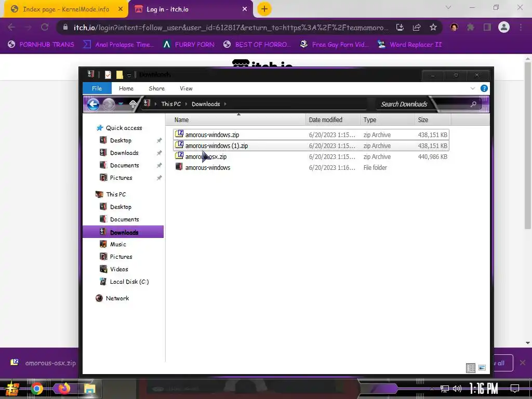The width and height of the screenshot is (532, 399).
Task: Reload the itch.io page
Action: (x=45, y=27)
